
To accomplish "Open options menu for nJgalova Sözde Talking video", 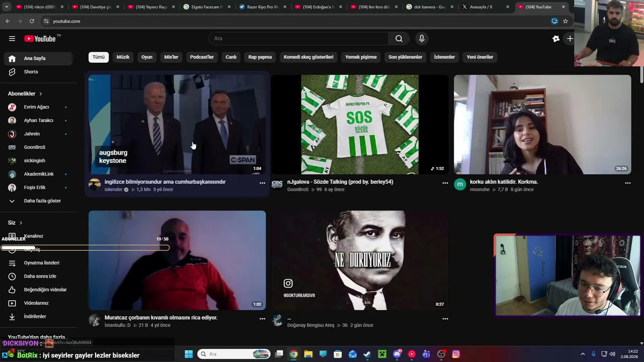I will (x=445, y=183).
